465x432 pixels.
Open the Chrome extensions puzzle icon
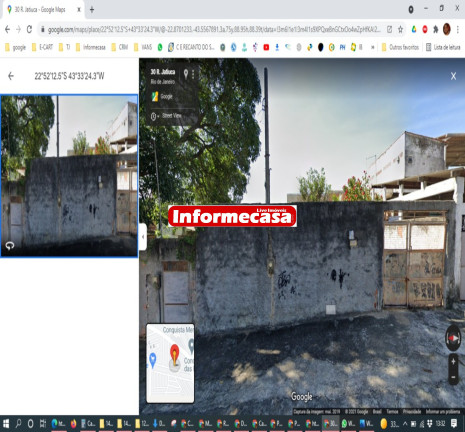(436, 29)
